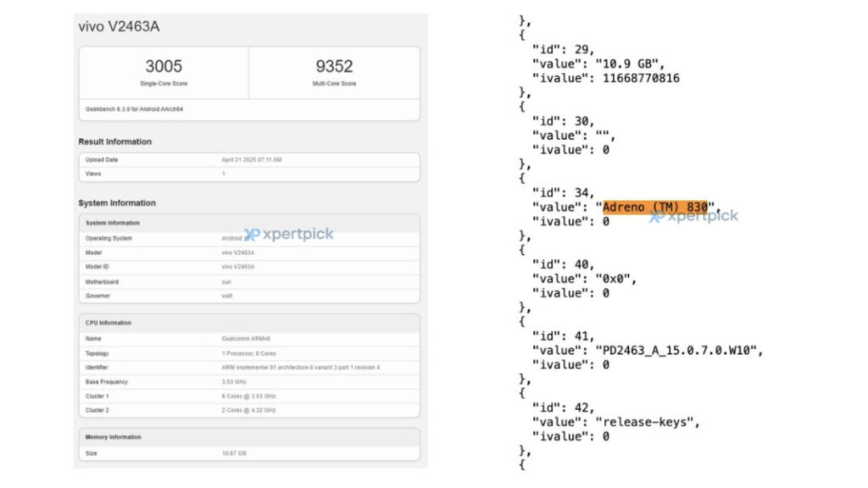The width and height of the screenshot is (868, 488).
Task: Select the Operating System row
Action: click(249, 238)
